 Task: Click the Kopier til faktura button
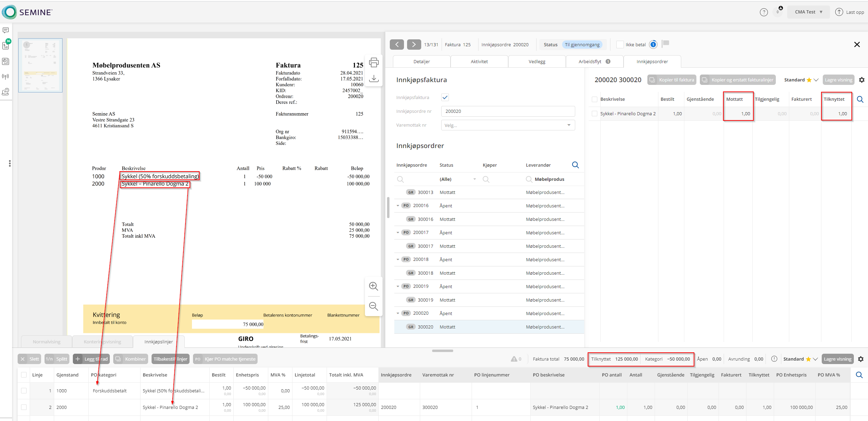pos(672,80)
